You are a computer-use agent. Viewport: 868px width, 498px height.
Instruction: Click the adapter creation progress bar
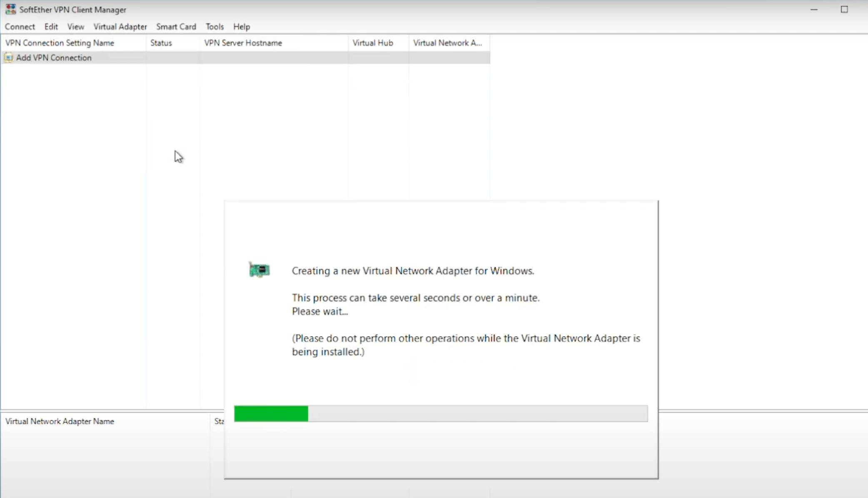coord(441,413)
